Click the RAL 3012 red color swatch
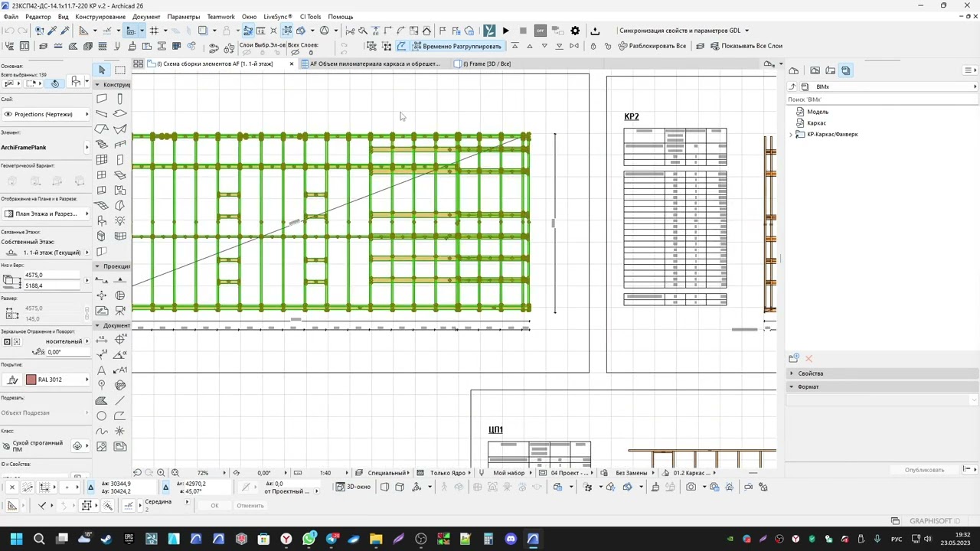 click(x=31, y=380)
